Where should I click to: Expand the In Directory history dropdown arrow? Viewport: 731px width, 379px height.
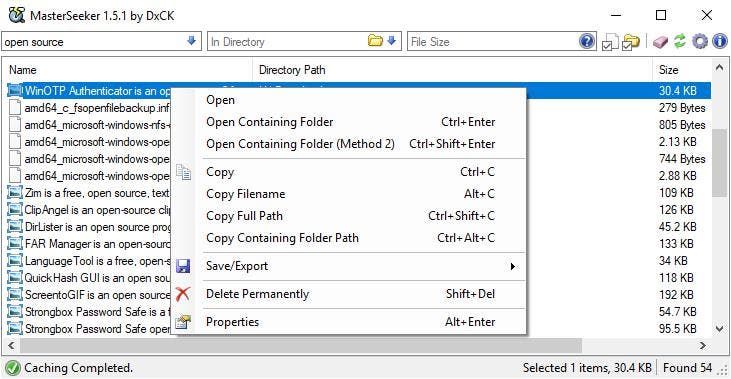click(x=392, y=41)
